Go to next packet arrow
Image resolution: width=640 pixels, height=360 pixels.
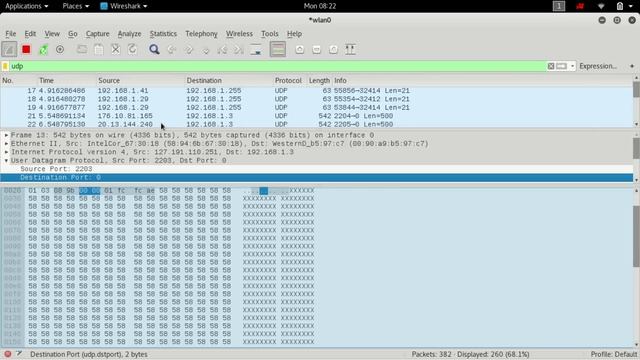pos(189,49)
